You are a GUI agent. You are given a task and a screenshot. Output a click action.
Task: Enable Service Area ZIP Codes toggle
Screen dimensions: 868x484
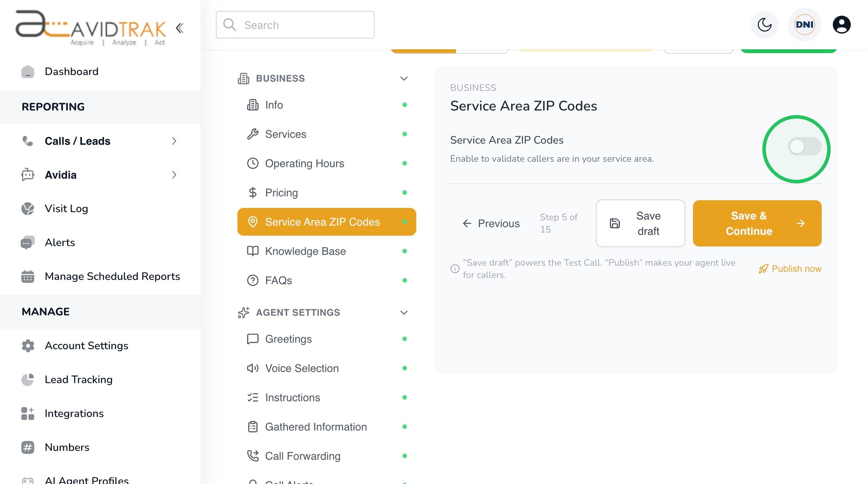pos(804,146)
